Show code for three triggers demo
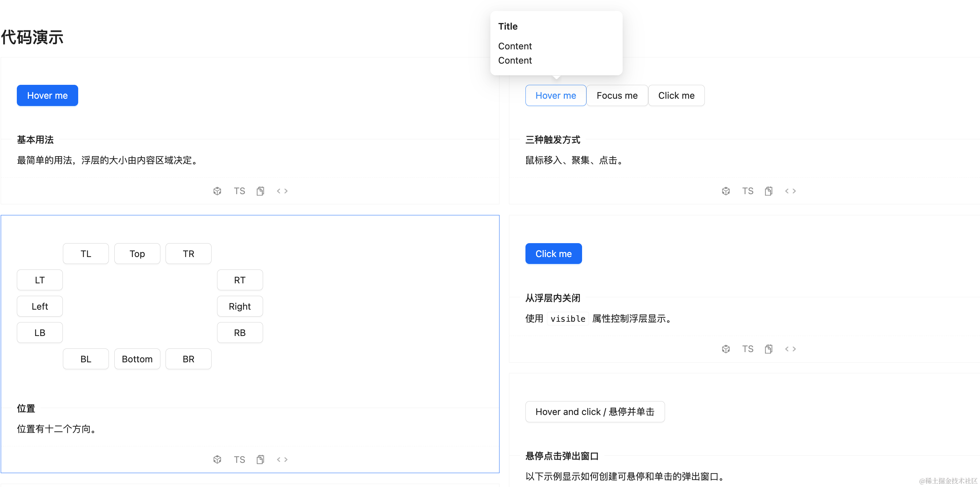The height and width of the screenshot is (487, 980). click(x=791, y=191)
